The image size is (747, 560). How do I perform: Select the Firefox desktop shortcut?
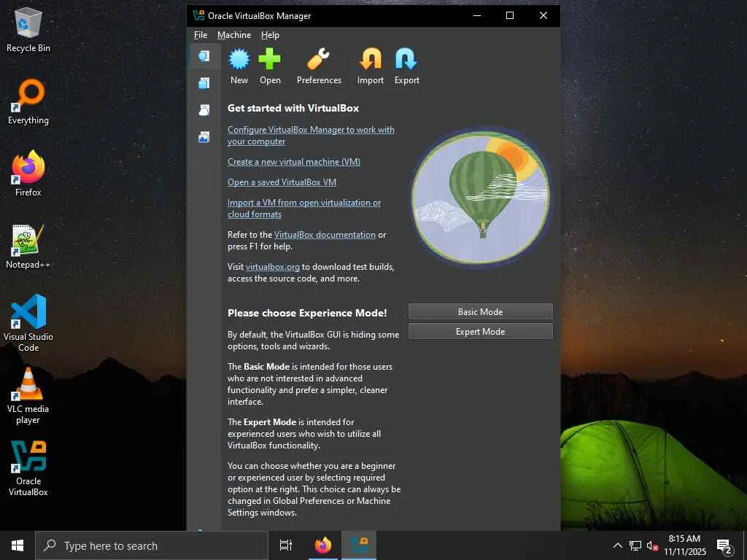click(28, 174)
